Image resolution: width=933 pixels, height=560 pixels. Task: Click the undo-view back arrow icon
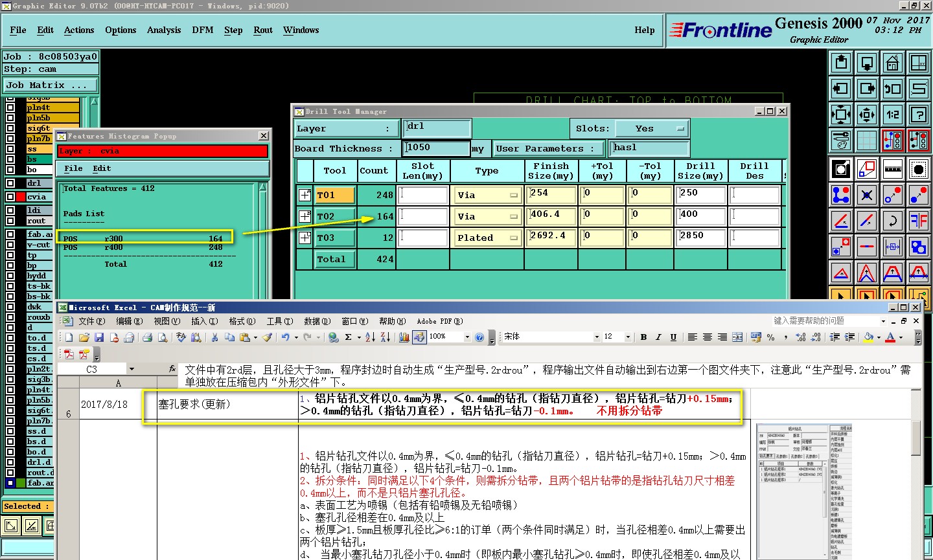(893, 89)
